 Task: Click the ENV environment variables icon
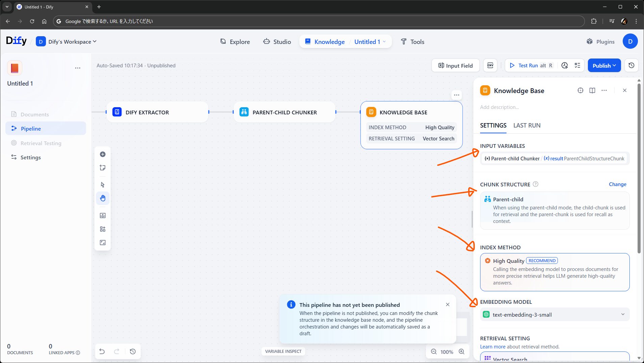tap(490, 66)
